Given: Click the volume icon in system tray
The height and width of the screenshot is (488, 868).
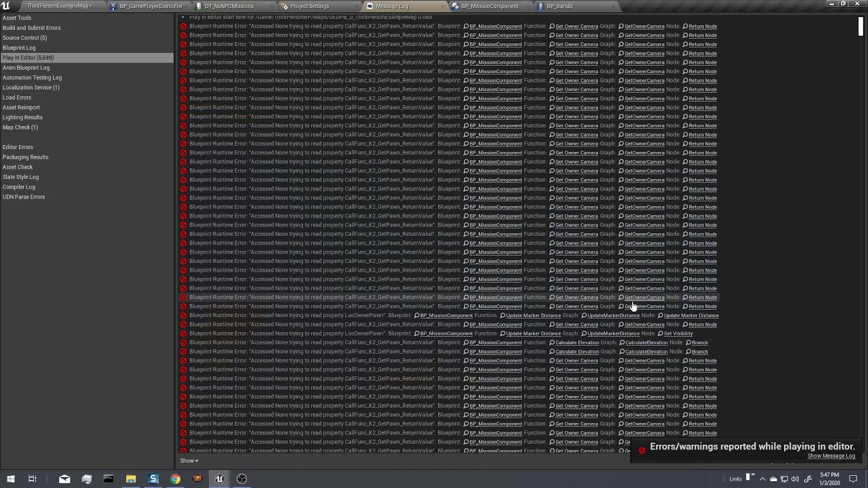Looking at the screenshot, I should pyautogui.click(x=795, y=479).
